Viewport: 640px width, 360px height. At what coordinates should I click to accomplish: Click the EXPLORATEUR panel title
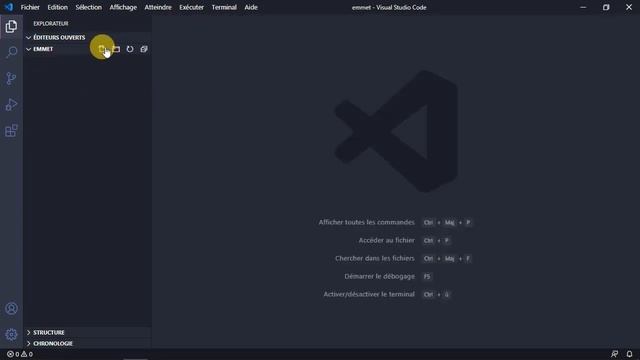51,24
